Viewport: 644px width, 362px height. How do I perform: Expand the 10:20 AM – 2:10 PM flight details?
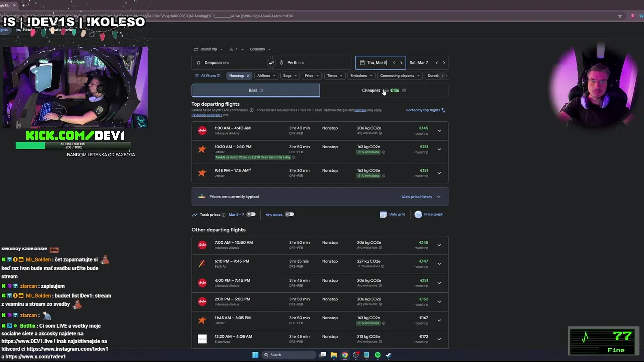pyautogui.click(x=439, y=149)
